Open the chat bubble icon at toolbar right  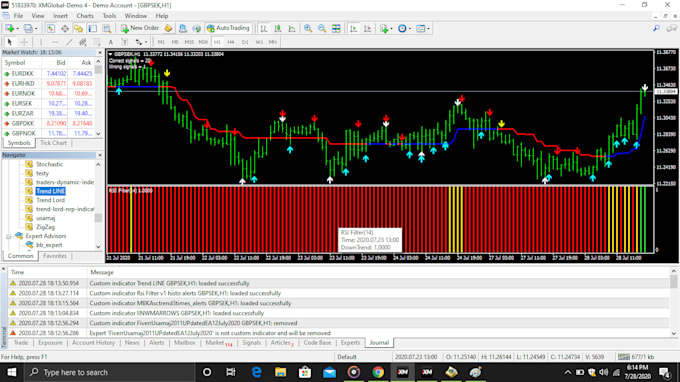[672, 29]
